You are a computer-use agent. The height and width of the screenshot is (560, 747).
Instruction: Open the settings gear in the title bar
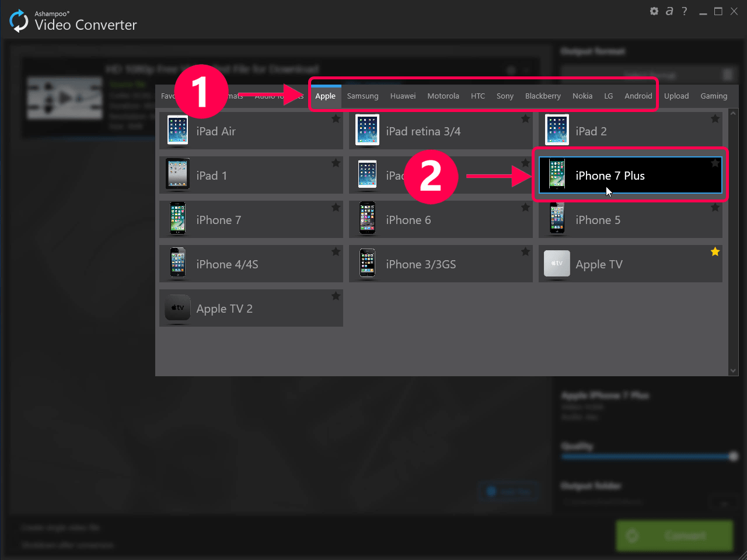pyautogui.click(x=654, y=11)
